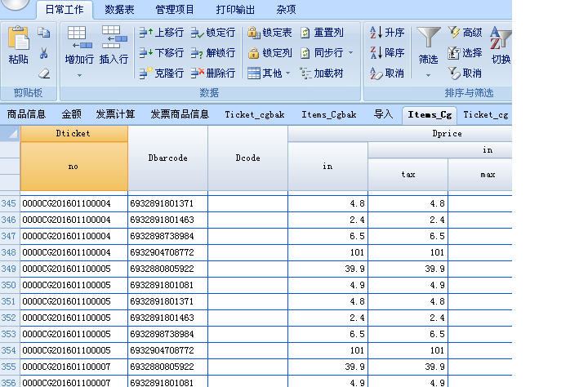Open the 发票商品信息 table tab
588x387 pixels.
point(180,114)
